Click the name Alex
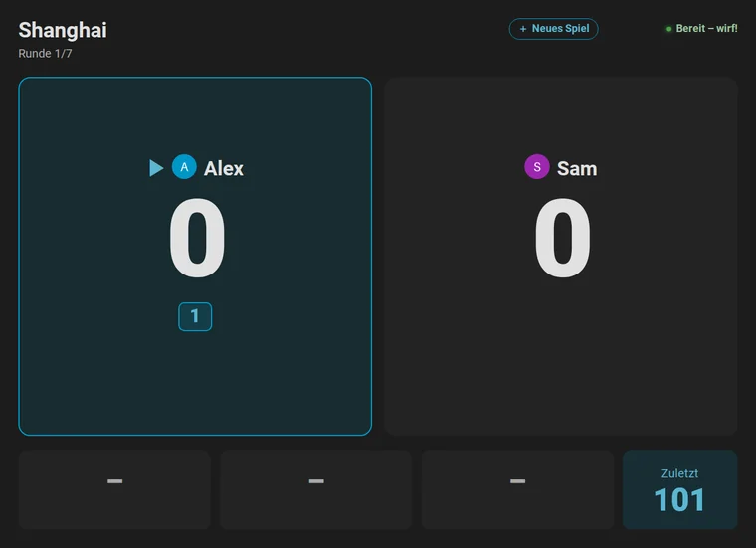The height and width of the screenshot is (548, 756). tap(224, 169)
